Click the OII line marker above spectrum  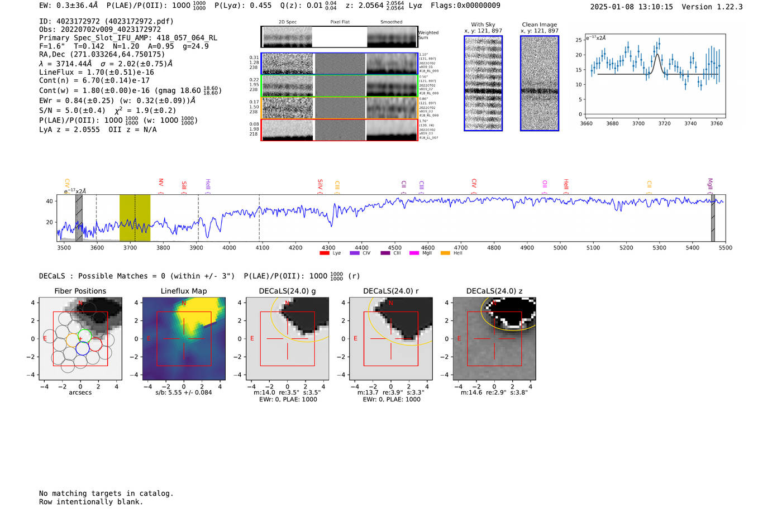pos(545,185)
